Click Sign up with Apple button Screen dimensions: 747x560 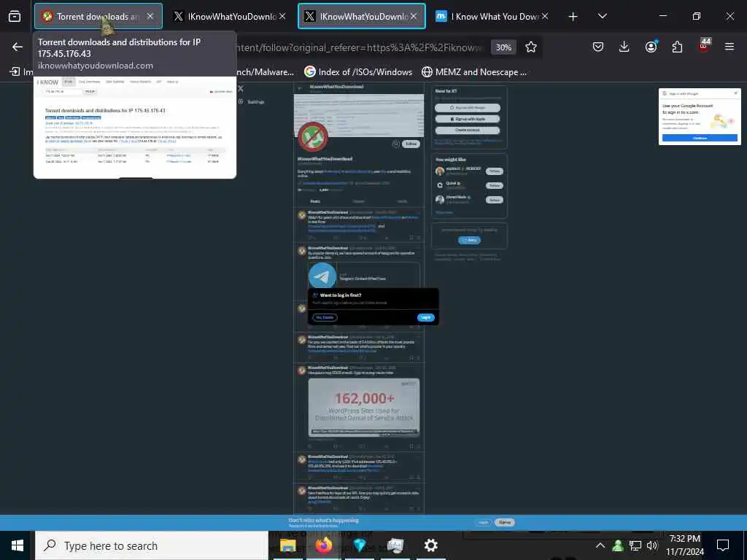(468, 119)
